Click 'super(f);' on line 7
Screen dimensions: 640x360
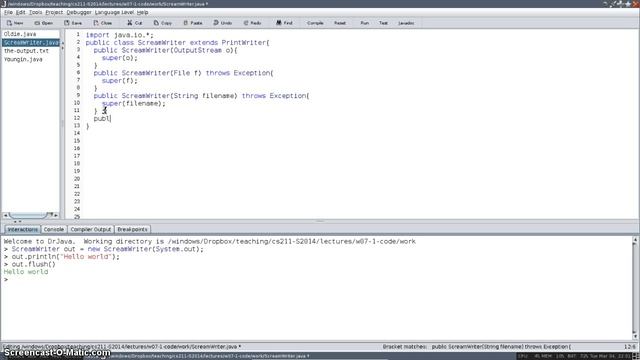point(120,81)
